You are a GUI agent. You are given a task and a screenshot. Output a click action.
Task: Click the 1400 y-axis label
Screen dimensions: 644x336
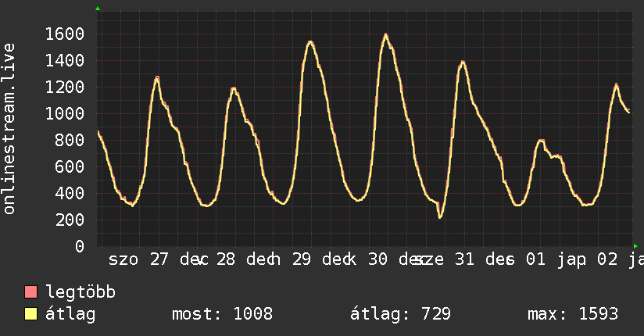pos(65,61)
